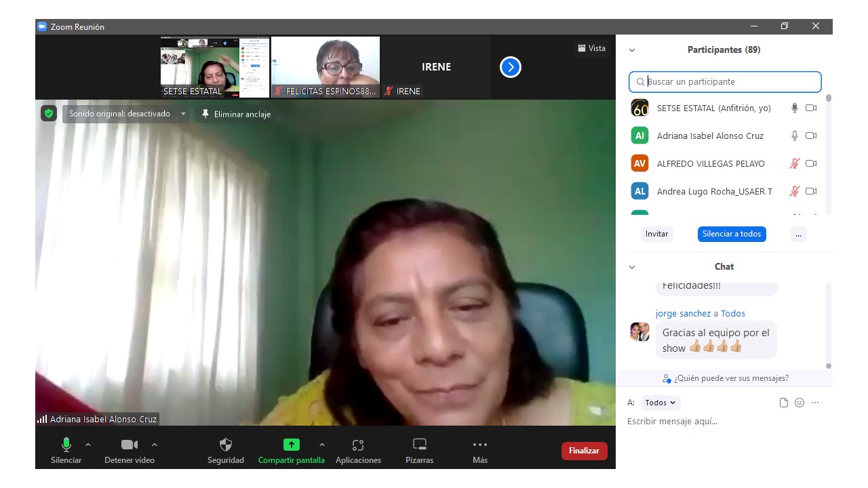The image size is (868, 488).
Task: Open the Vista layout menu
Action: [591, 48]
